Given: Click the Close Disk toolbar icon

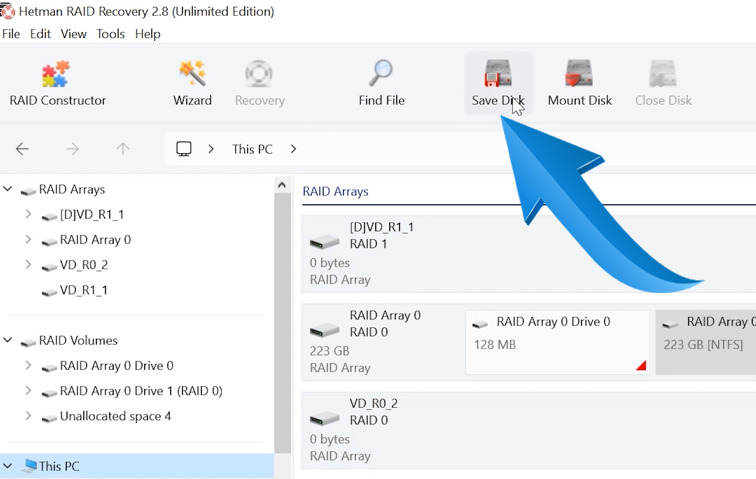Looking at the screenshot, I should [x=663, y=73].
